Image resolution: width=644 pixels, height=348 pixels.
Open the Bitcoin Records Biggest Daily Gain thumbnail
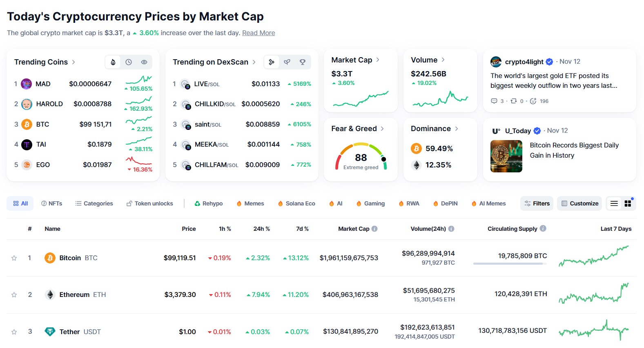click(506, 156)
